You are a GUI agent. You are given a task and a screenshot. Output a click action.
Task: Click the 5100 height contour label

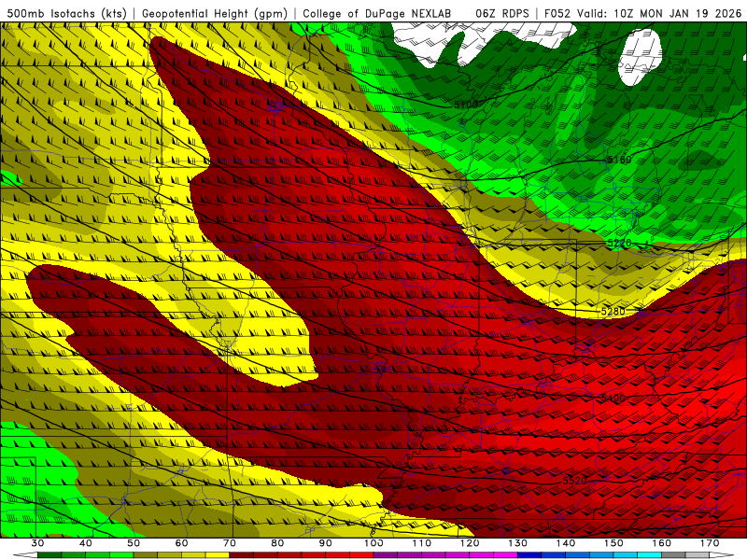466,105
